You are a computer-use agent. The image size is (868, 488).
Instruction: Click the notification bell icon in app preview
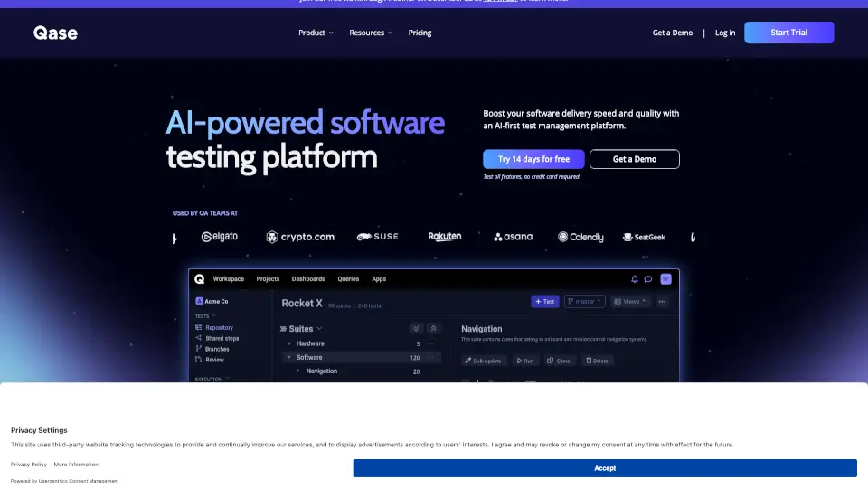pyautogui.click(x=635, y=279)
